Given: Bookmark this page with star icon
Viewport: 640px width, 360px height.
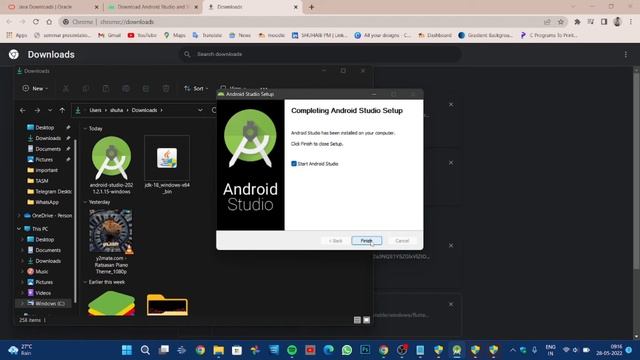Looking at the screenshot, I should click(561, 22).
